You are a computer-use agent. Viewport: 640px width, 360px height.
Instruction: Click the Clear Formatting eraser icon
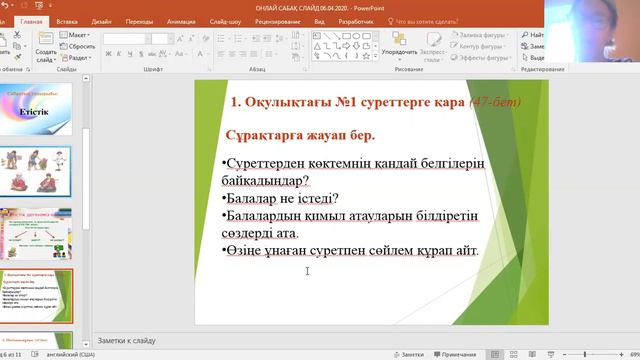[206, 39]
